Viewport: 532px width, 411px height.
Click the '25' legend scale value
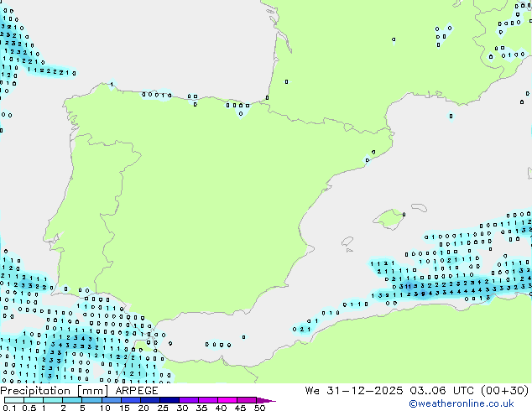[x=163, y=408]
